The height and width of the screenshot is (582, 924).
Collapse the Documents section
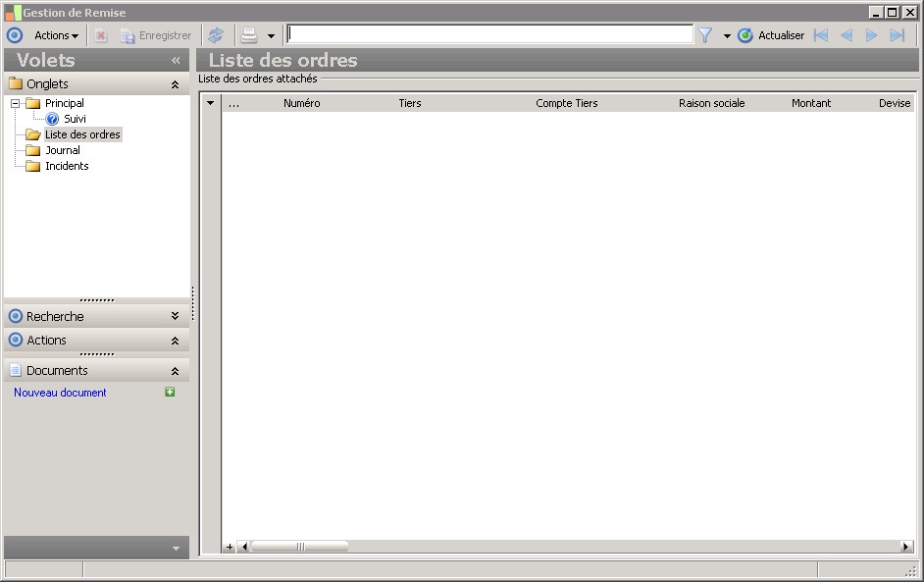point(175,371)
